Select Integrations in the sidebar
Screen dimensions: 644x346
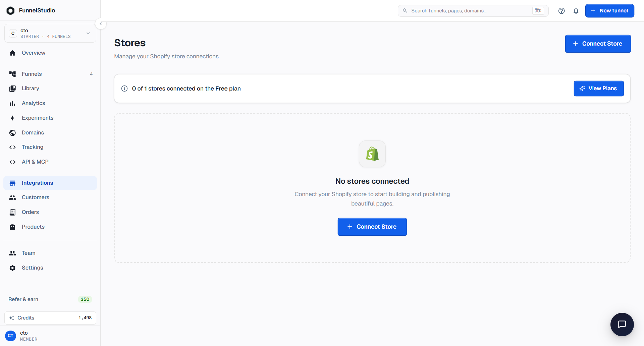click(50, 183)
